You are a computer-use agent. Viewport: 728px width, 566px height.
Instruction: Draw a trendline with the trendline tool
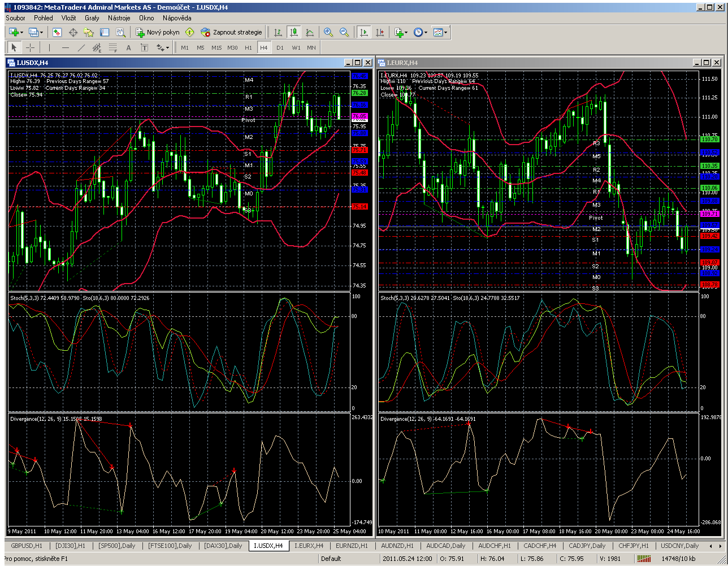tap(81, 47)
